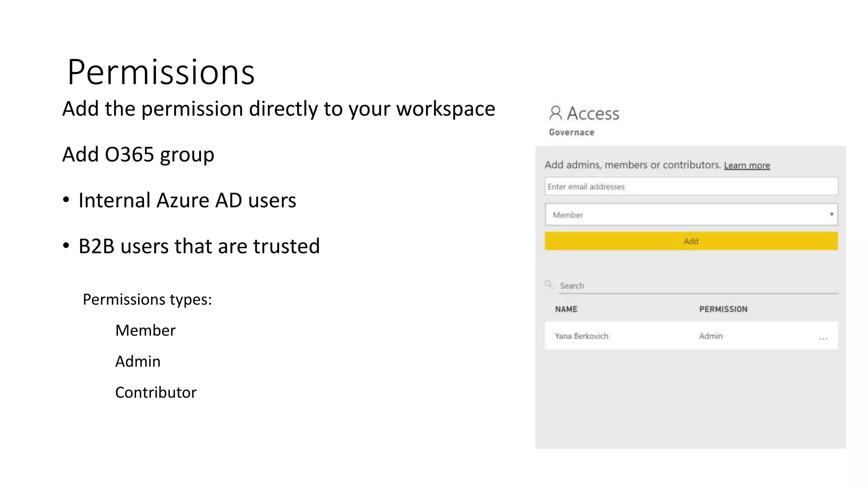The height and width of the screenshot is (488, 868).
Task: Select the Internal Azure AD users bullet
Action: tap(187, 200)
